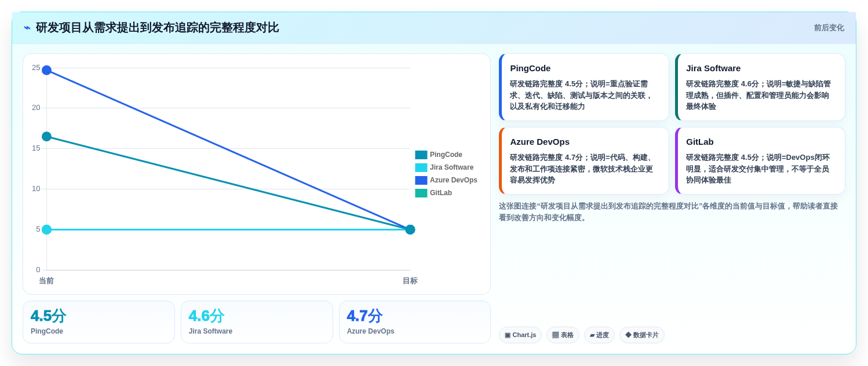Toggle Azure DevOps legend color swatch
Viewport: 868px width, 366px height.
(x=421, y=180)
